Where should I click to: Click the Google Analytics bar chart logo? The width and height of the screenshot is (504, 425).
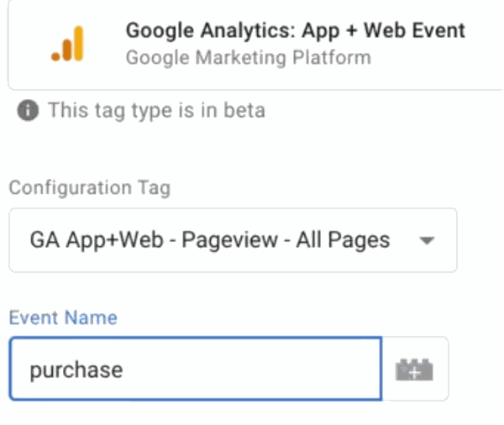click(67, 44)
